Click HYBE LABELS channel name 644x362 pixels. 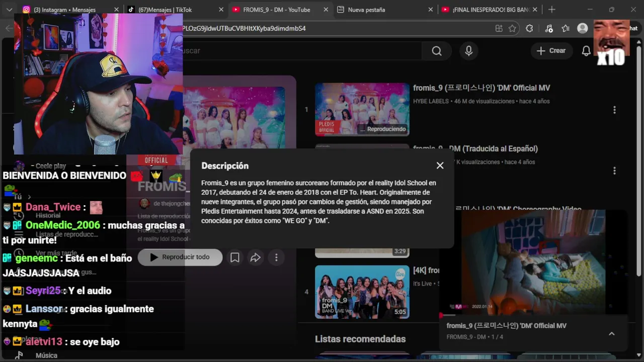coord(431,101)
